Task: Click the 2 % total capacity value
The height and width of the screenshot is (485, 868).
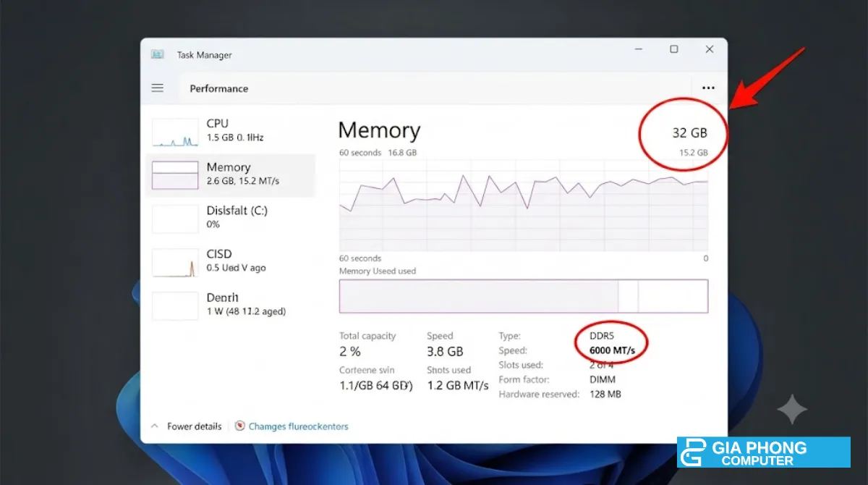Action: pos(350,351)
